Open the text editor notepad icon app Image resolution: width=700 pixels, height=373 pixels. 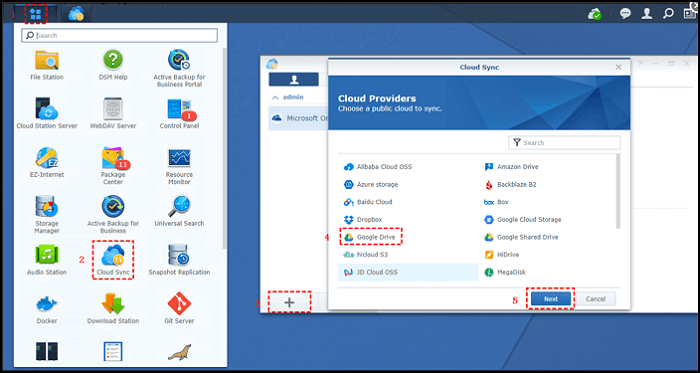[113, 352]
